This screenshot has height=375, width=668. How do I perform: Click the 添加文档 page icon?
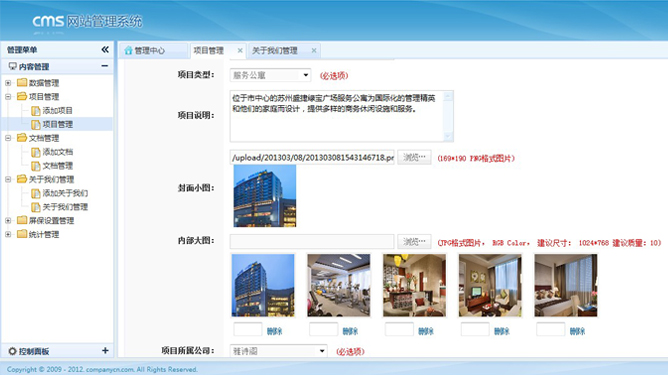36,152
